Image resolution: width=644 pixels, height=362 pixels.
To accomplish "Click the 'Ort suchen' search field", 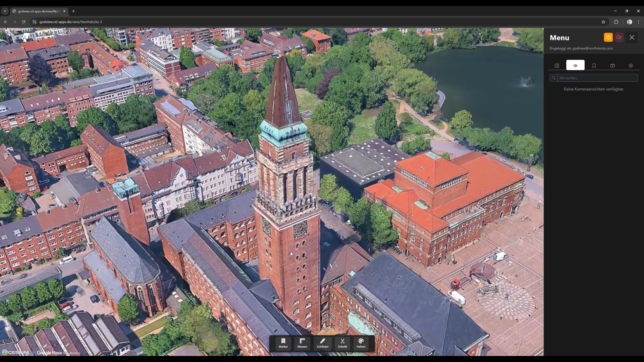I will coord(597,78).
